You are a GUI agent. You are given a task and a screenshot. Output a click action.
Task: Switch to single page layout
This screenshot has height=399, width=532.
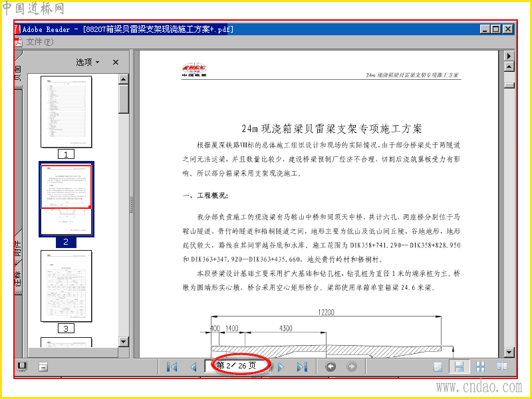(438, 367)
